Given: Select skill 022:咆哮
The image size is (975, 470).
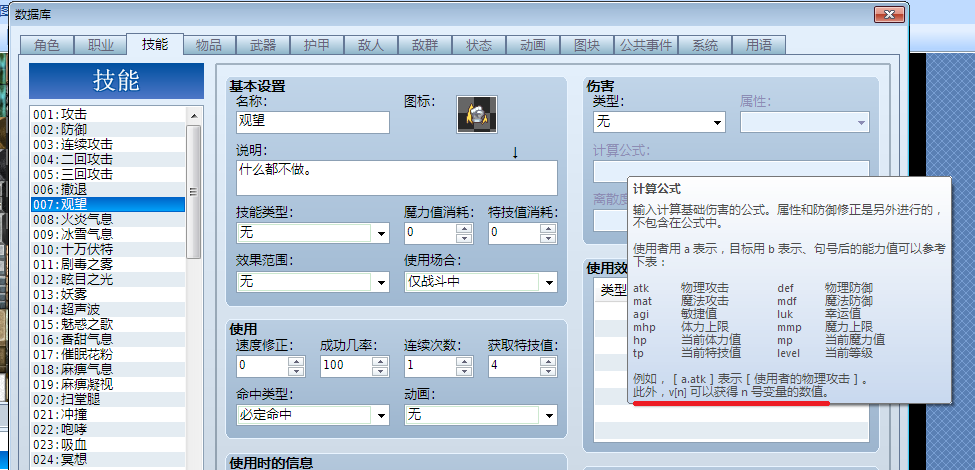Looking at the screenshot, I should 108,430.
